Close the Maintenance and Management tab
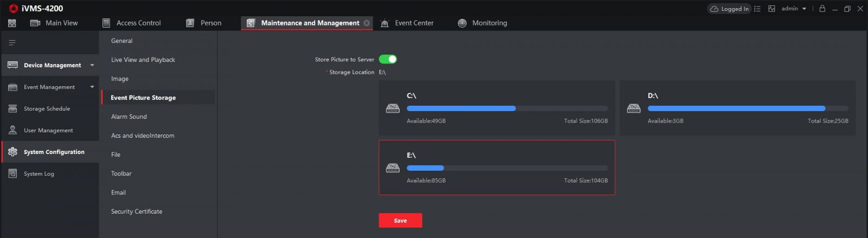This screenshot has width=868, height=238. tap(367, 23)
